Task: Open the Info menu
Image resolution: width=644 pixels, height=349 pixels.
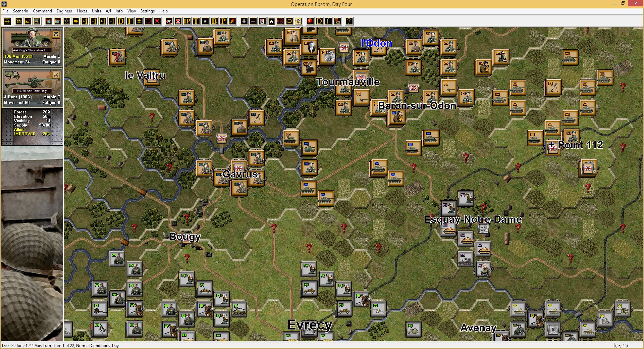Action: (119, 11)
